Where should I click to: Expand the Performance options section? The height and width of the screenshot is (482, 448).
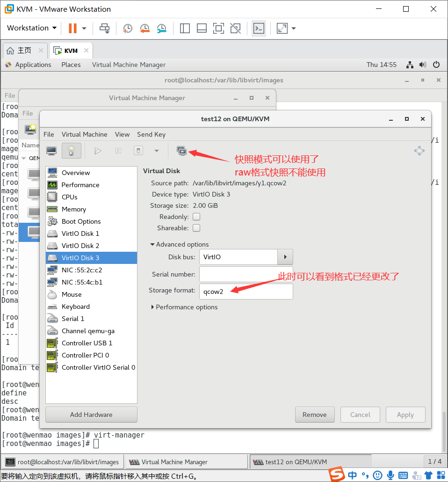click(x=184, y=307)
